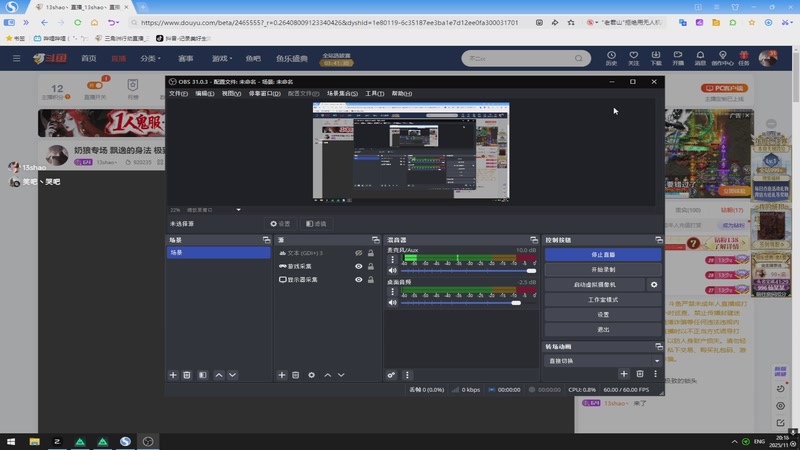Open OBS 工具 menu

coord(374,93)
